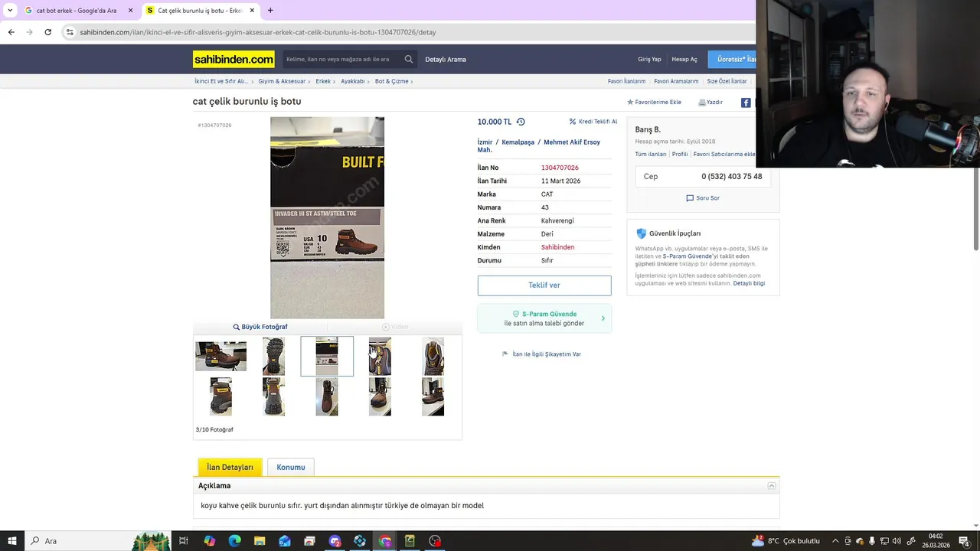The image size is (980, 551).
Task: Click site info icon in address bar
Action: point(70,32)
